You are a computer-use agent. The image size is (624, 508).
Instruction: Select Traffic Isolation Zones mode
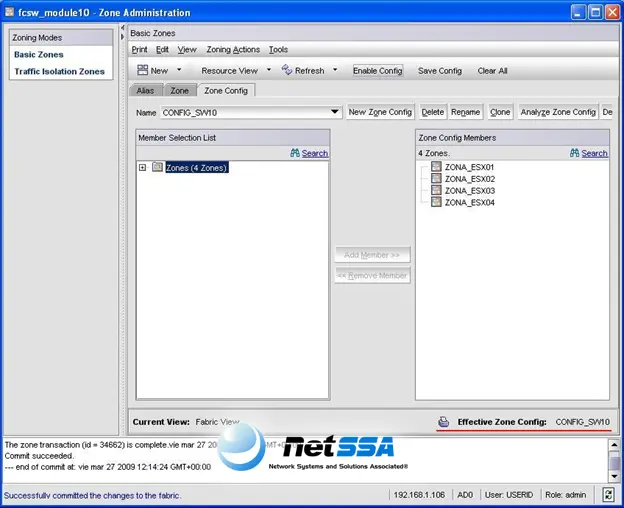pyautogui.click(x=60, y=72)
